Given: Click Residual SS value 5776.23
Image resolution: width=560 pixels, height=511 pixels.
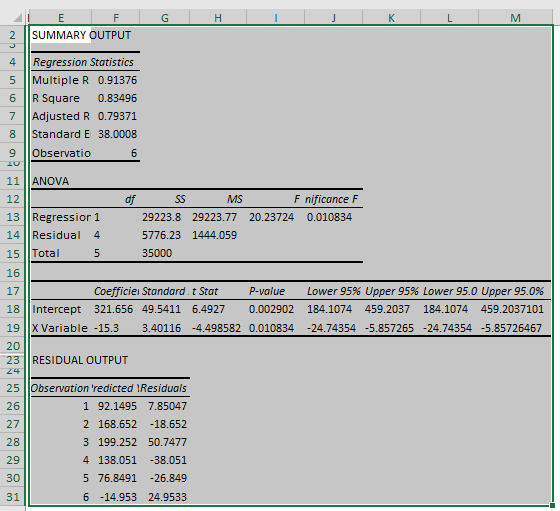Looking at the screenshot, I should [x=161, y=235].
